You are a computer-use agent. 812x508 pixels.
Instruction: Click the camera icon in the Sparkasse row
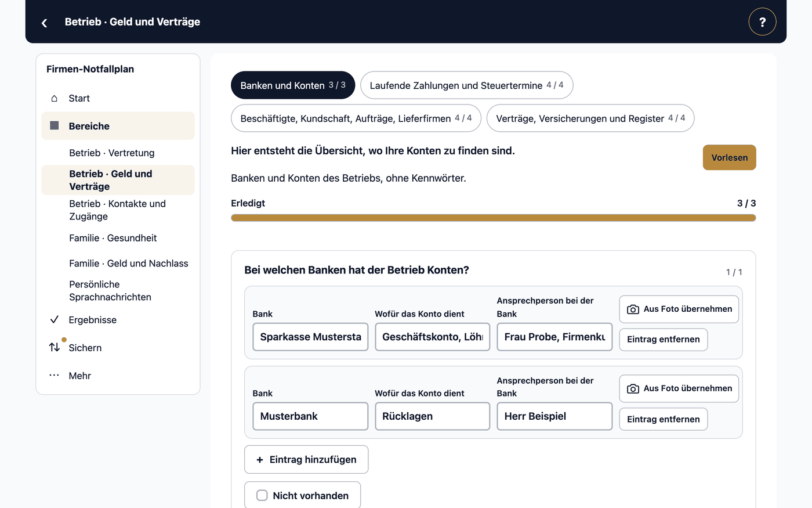coord(633,309)
